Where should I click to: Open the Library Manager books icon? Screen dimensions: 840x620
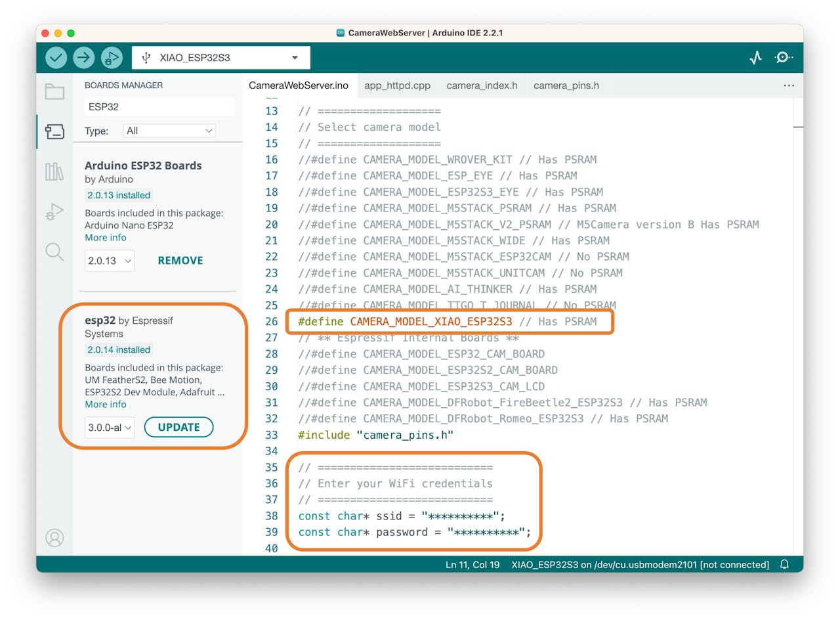pos(54,172)
